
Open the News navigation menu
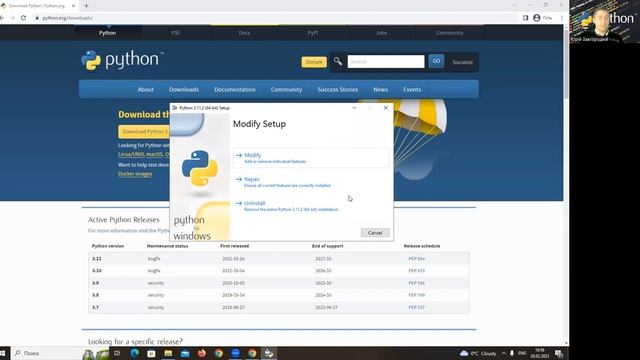tap(380, 89)
